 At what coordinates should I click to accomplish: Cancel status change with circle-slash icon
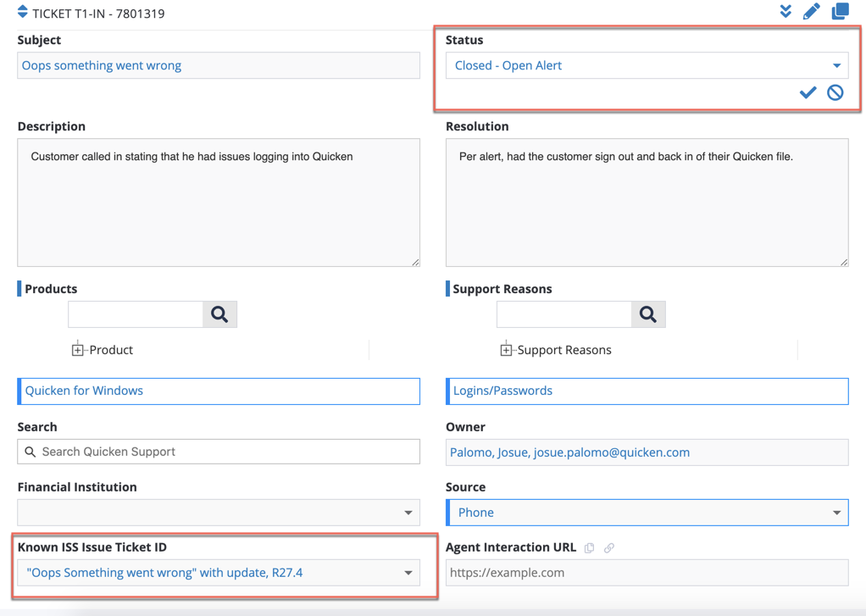coord(835,92)
